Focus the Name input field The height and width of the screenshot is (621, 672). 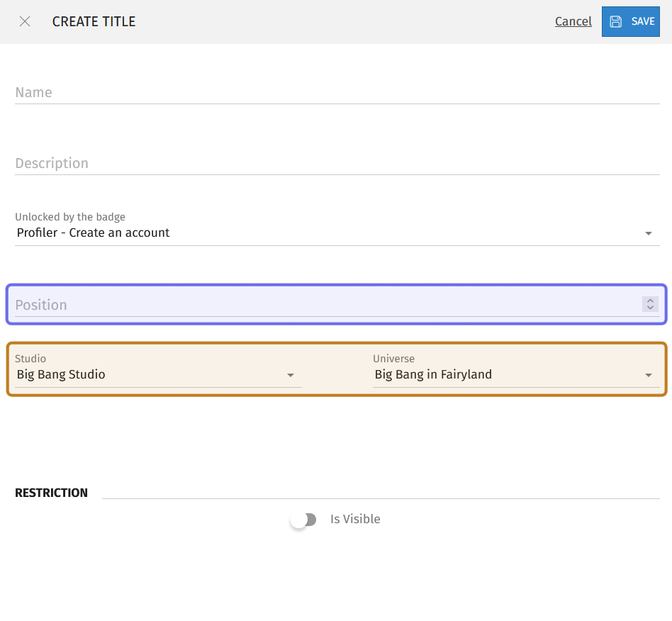pos(337,93)
